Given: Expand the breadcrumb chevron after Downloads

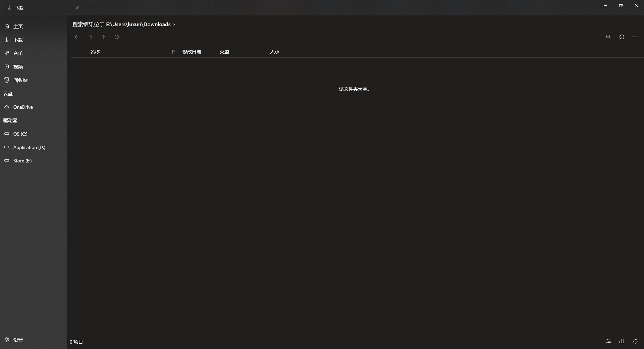Looking at the screenshot, I should point(174,24).
